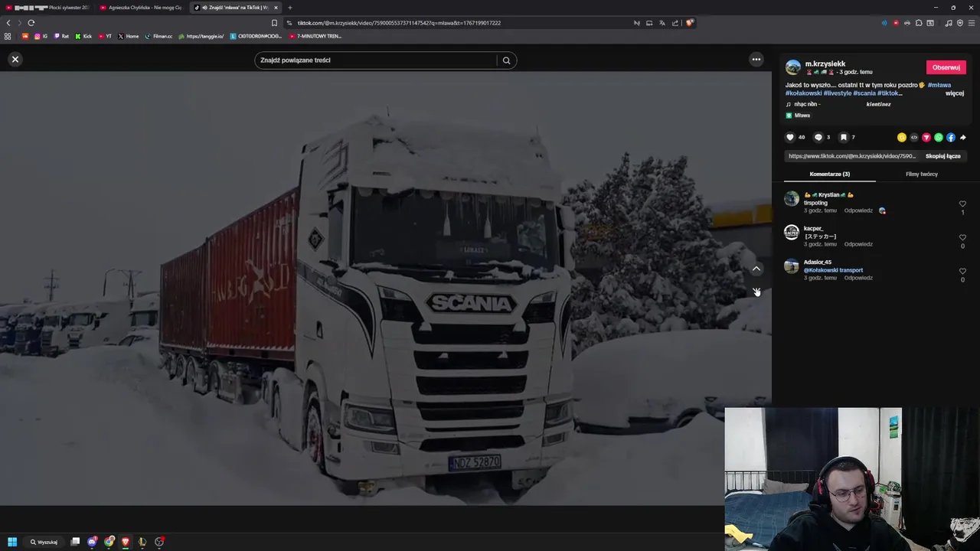Go back with browser back arrow
The width and height of the screenshot is (980, 551).
coord(8,23)
